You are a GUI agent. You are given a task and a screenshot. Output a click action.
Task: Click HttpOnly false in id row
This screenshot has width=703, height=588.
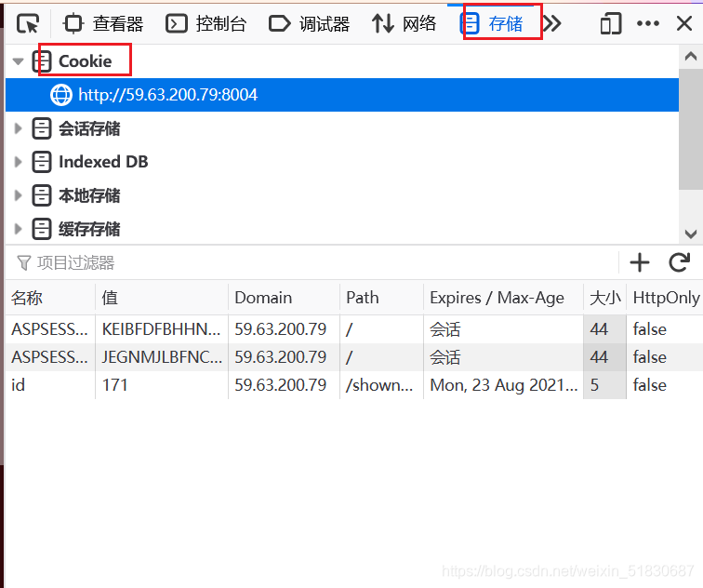click(665, 385)
